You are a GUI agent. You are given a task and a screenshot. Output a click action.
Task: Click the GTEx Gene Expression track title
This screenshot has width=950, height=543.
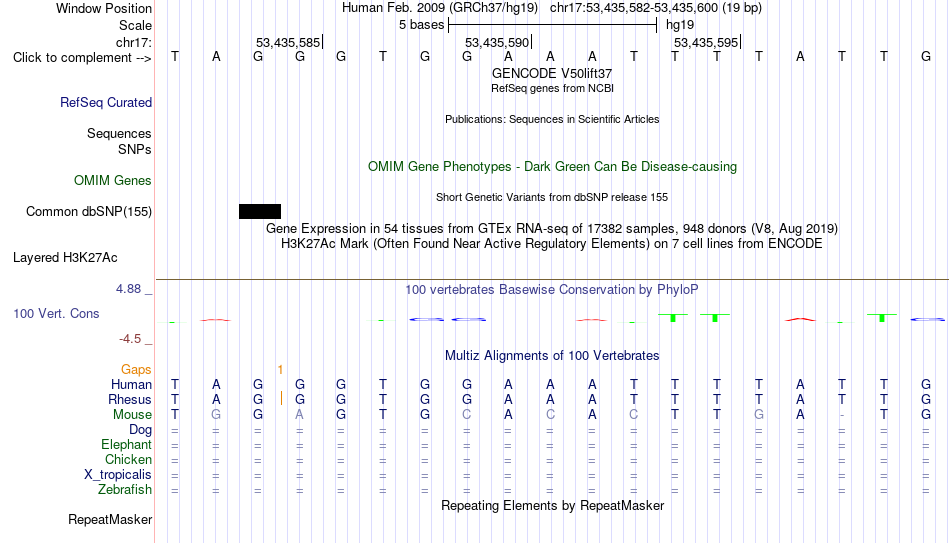tap(552, 228)
